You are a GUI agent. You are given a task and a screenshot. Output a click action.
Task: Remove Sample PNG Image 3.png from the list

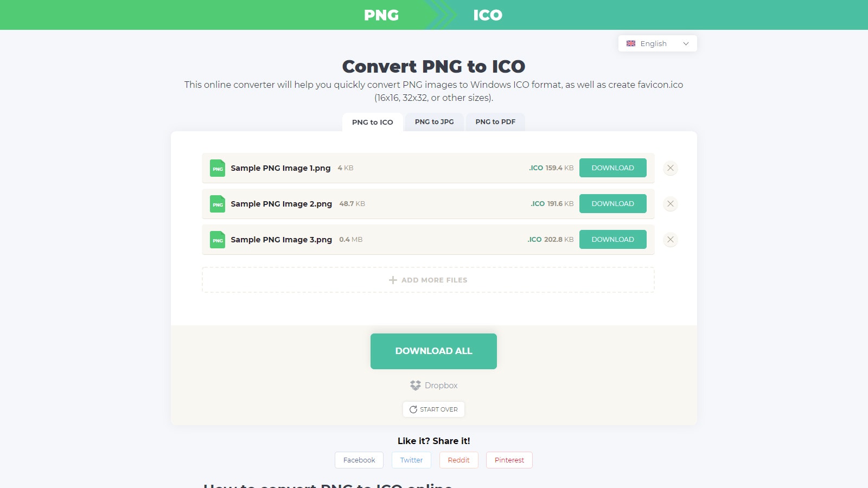tap(670, 240)
